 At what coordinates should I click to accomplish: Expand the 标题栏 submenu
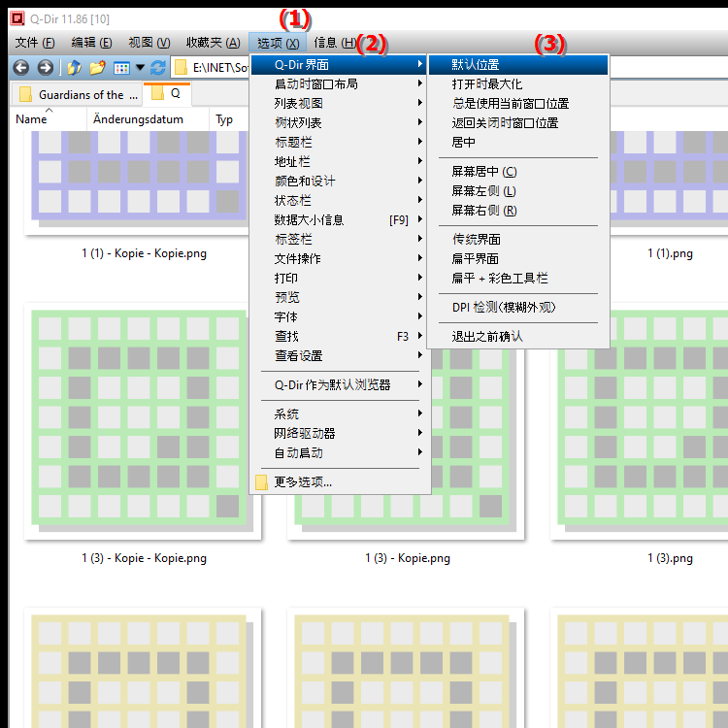pos(340,142)
